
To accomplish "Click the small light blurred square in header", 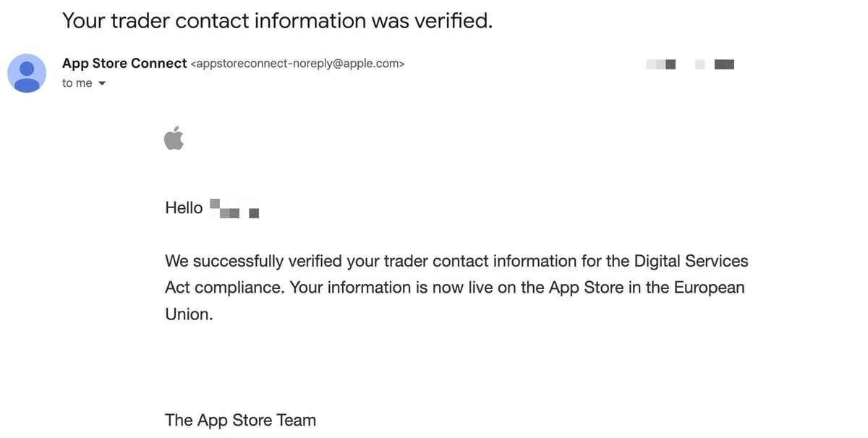I will tap(699, 64).
